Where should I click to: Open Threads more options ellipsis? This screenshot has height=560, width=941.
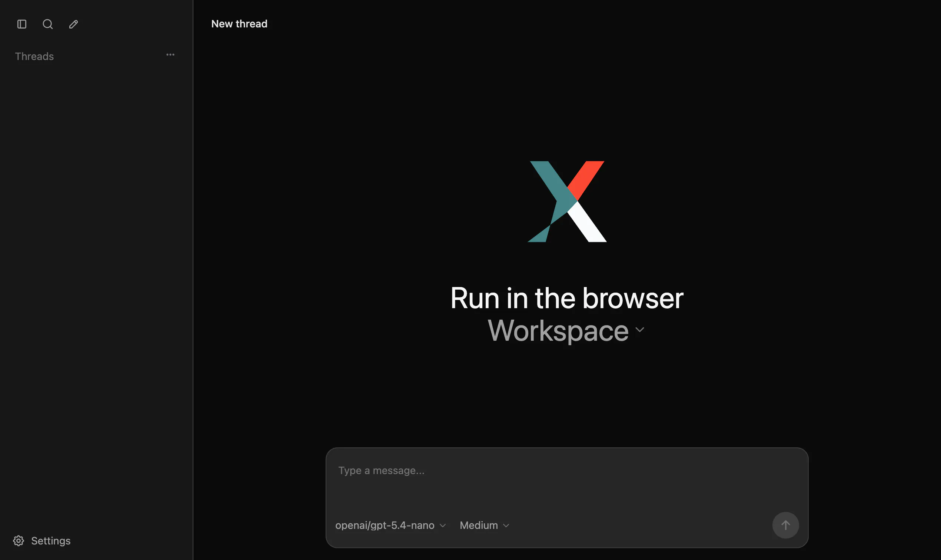170,55
